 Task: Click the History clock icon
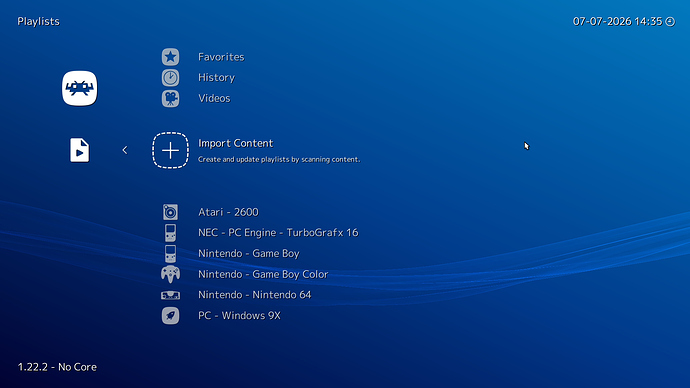click(x=170, y=78)
